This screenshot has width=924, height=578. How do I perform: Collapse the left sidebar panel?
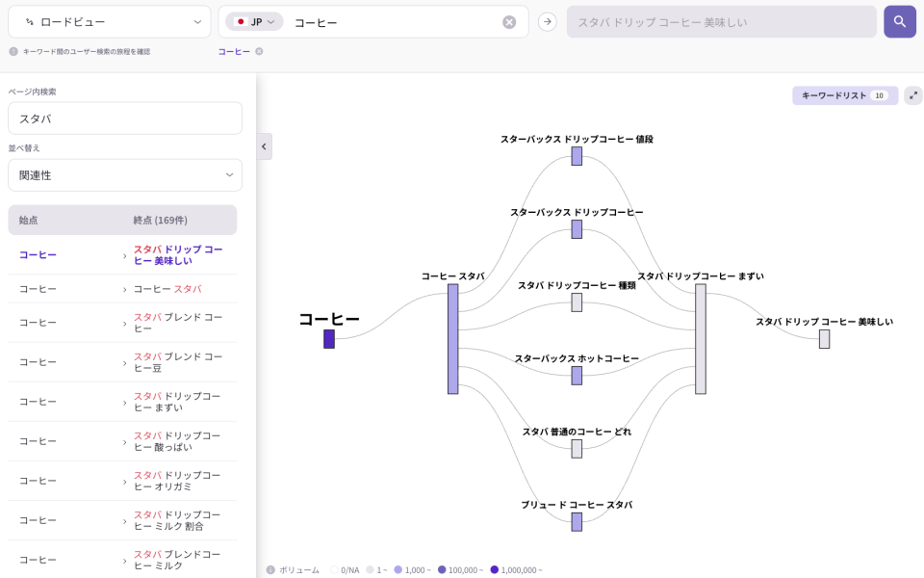pyautogui.click(x=265, y=146)
